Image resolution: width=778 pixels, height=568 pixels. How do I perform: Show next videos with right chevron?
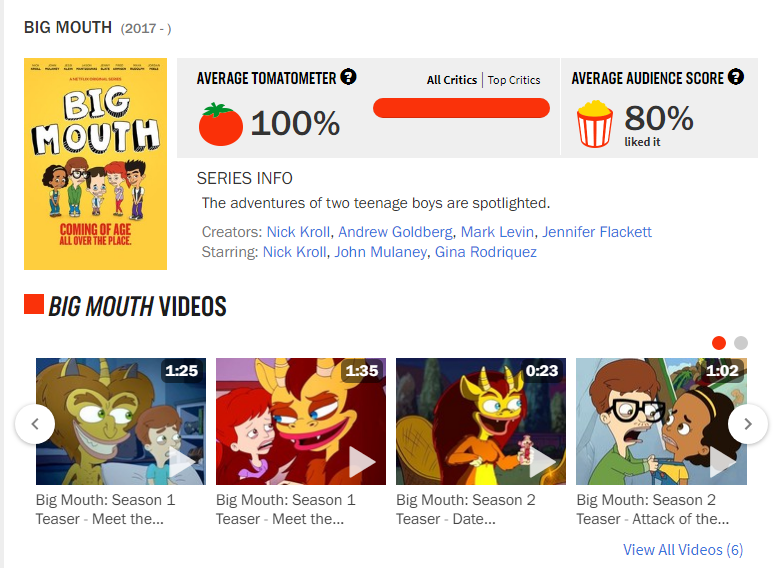pos(748,424)
